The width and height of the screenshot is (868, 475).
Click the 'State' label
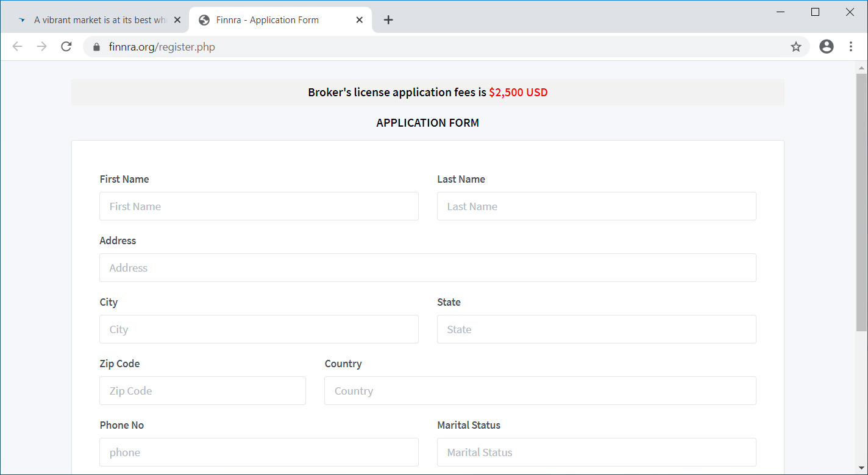[449, 302]
